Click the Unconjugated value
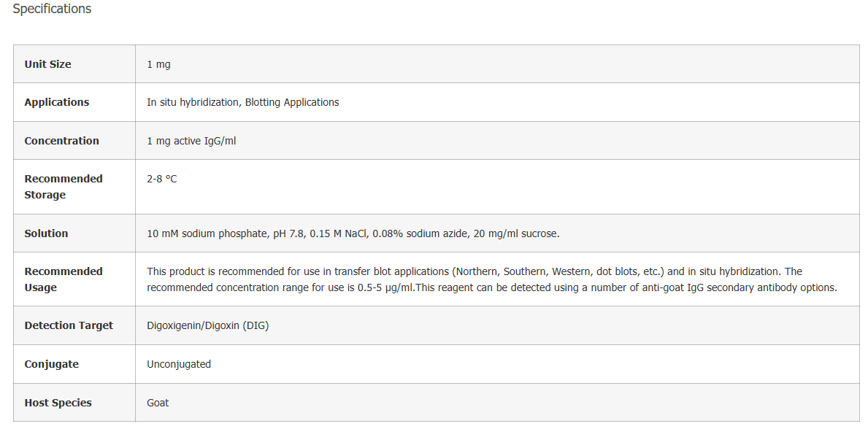The image size is (868, 429). point(179,364)
